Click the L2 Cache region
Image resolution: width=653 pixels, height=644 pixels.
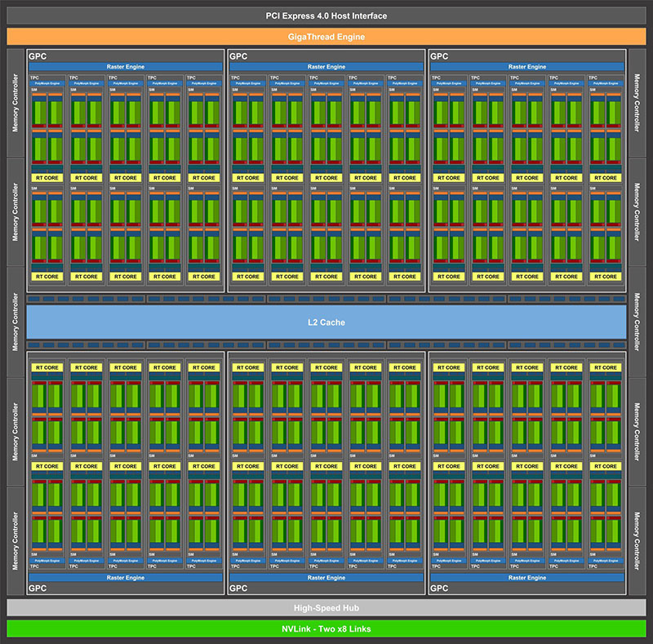coord(326,322)
